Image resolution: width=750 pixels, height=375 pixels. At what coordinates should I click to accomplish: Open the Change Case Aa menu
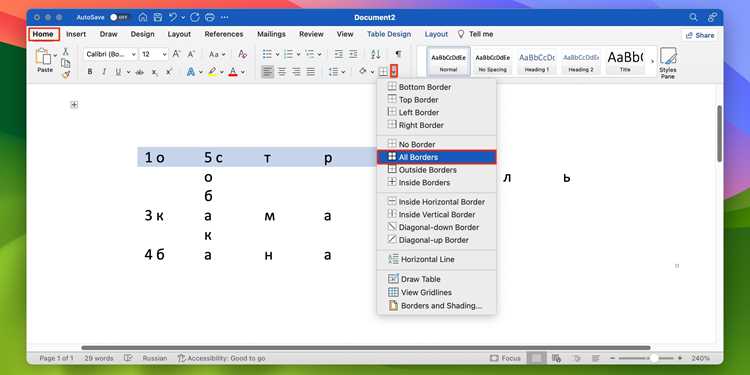coord(217,55)
